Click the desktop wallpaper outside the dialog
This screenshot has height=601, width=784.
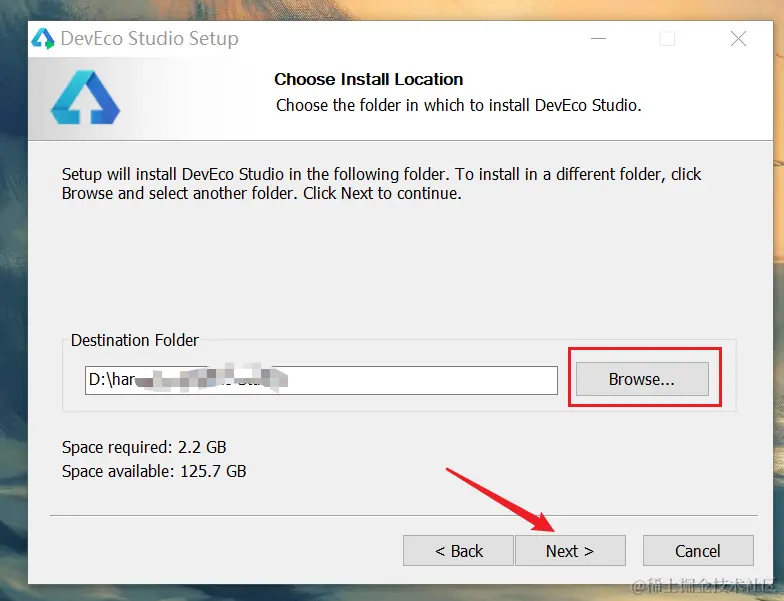(12, 300)
